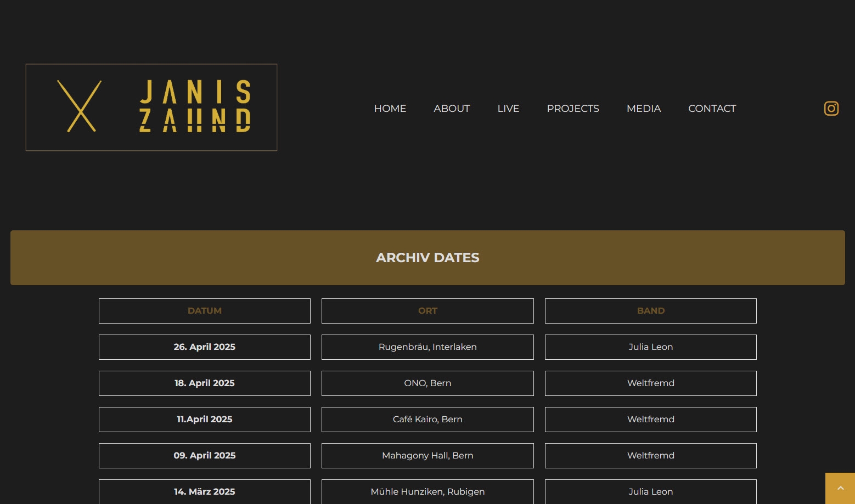The width and height of the screenshot is (855, 504).
Task: Click the BAND column header
Action: (x=650, y=311)
